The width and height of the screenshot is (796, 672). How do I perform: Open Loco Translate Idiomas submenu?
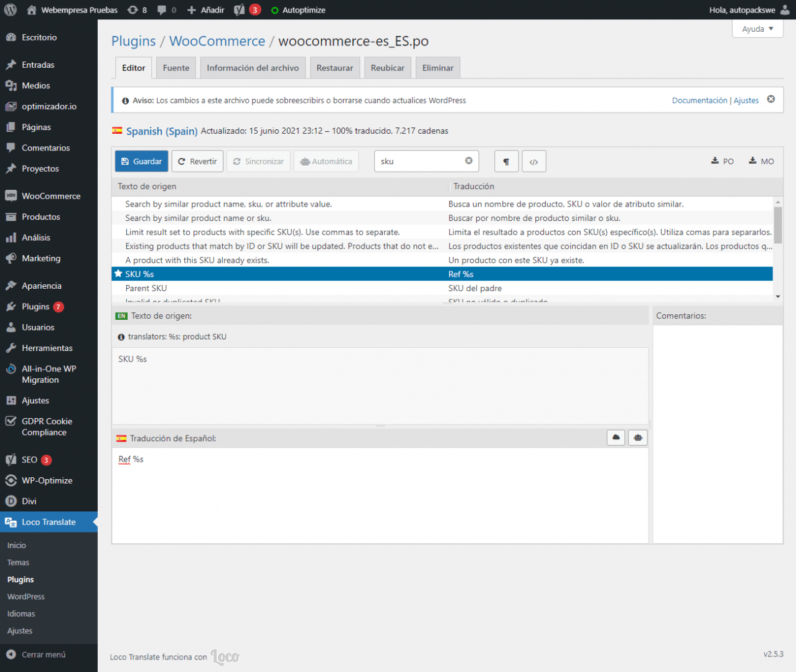[21, 614]
